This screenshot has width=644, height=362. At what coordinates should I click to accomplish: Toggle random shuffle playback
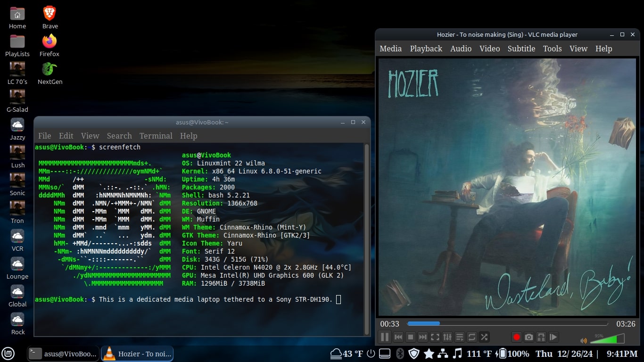[484, 337]
